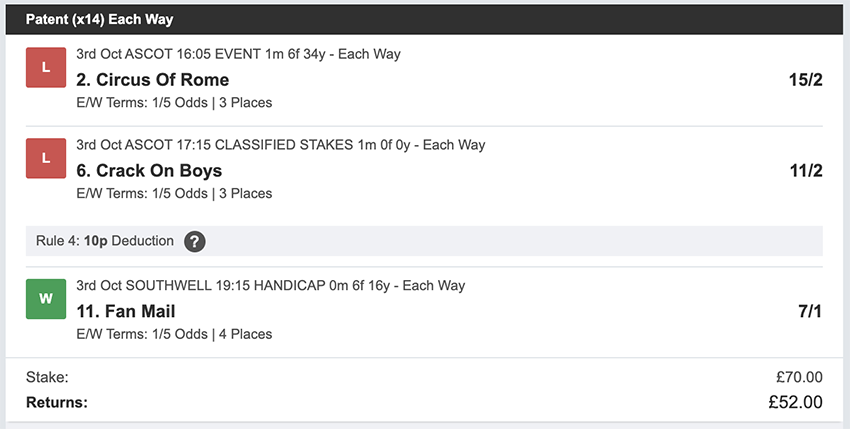Click the red L badge beside Crack On Boys

[45, 158]
